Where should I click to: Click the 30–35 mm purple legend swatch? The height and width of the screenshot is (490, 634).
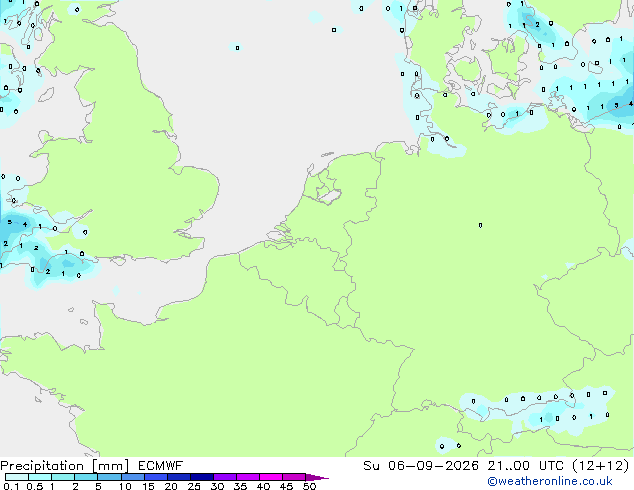coord(225,477)
